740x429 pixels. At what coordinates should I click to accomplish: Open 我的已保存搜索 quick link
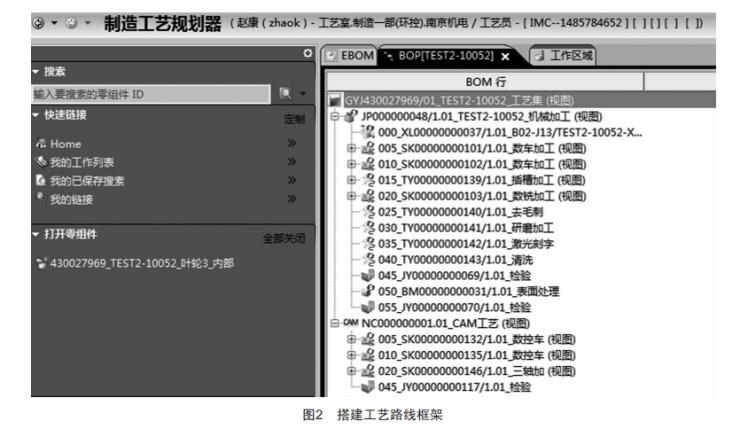[87, 181]
